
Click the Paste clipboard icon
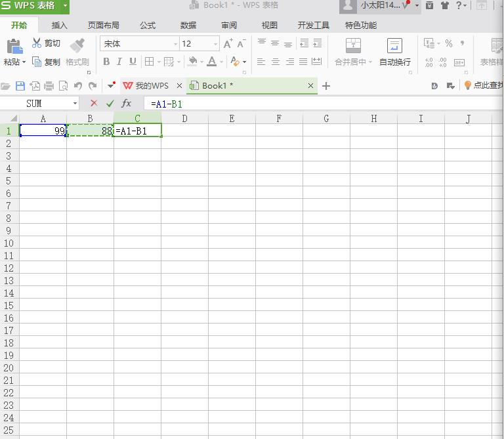click(14, 47)
